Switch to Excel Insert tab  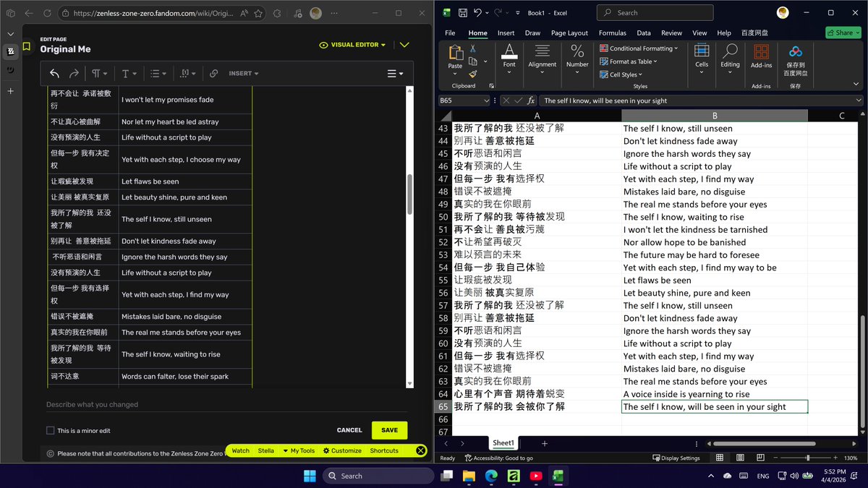pyautogui.click(x=506, y=33)
